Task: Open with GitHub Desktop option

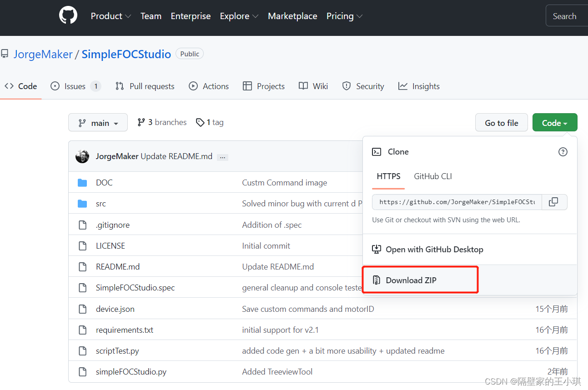Action: click(x=427, y=250)
